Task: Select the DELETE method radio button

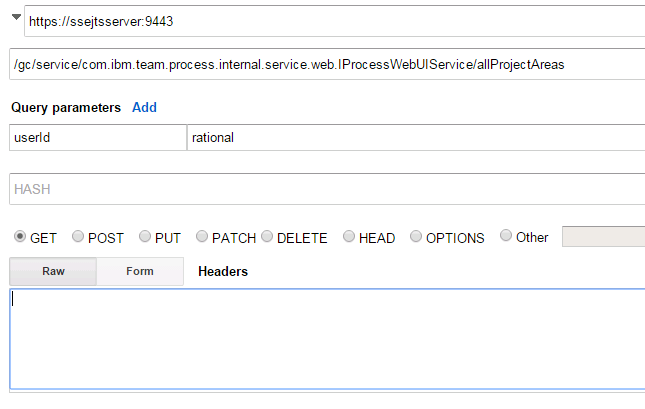Action: (267, 237)
